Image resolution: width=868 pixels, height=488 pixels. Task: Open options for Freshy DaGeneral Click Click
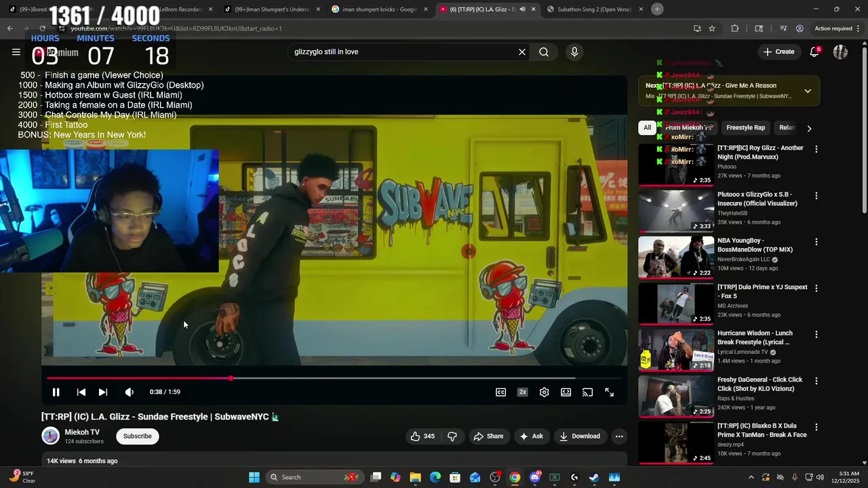(816, 381)
